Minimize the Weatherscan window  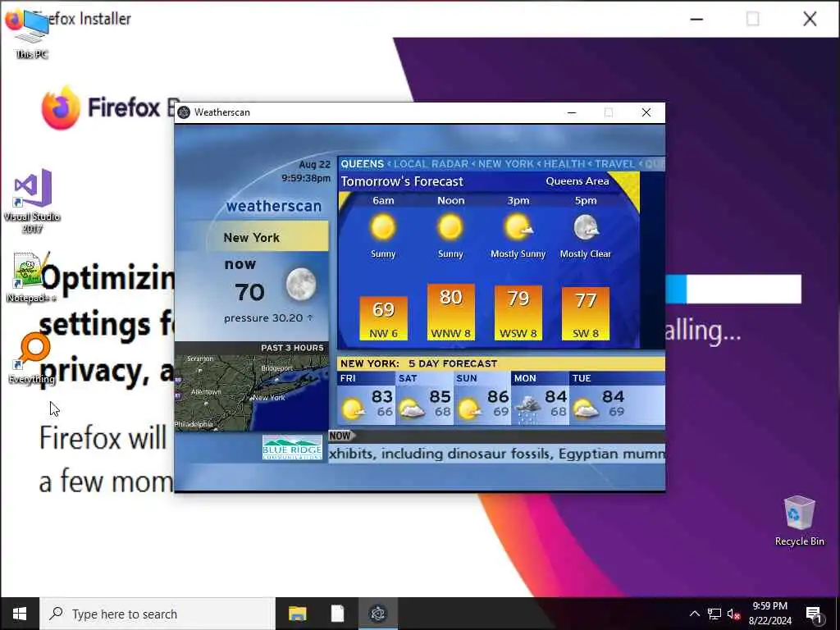[572, 112]
